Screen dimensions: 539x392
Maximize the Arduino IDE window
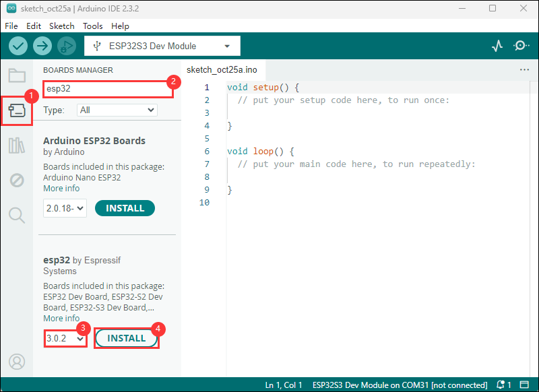pyautogui.click(x=493, y=8)
